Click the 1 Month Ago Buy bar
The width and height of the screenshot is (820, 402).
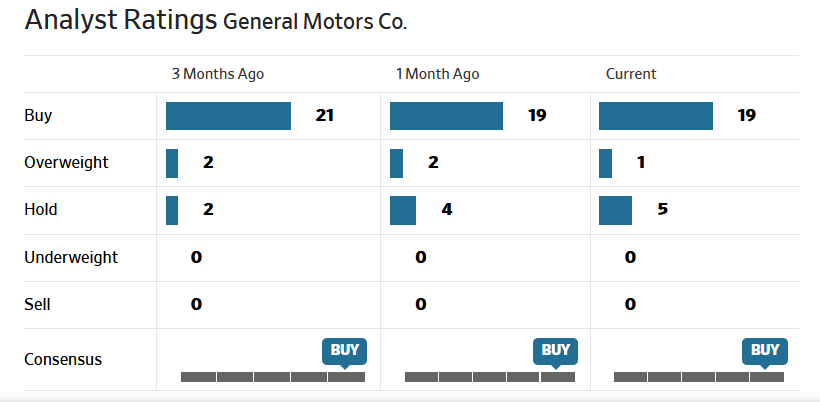pyautogui.click(x=446, y=116)
